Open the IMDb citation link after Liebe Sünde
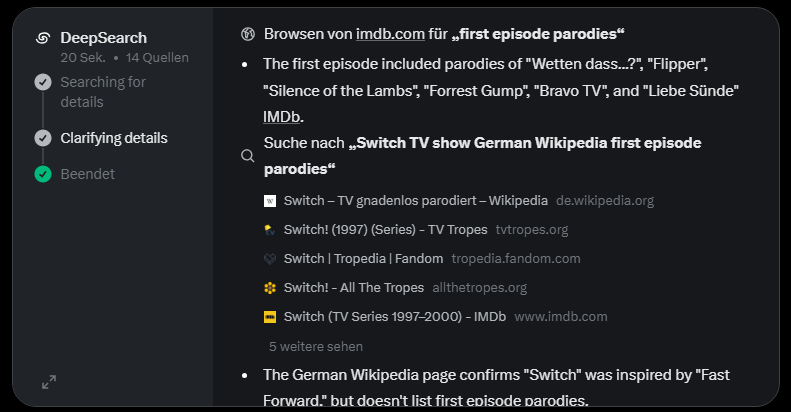The image size is (791, 412). [x=281, y=116]
